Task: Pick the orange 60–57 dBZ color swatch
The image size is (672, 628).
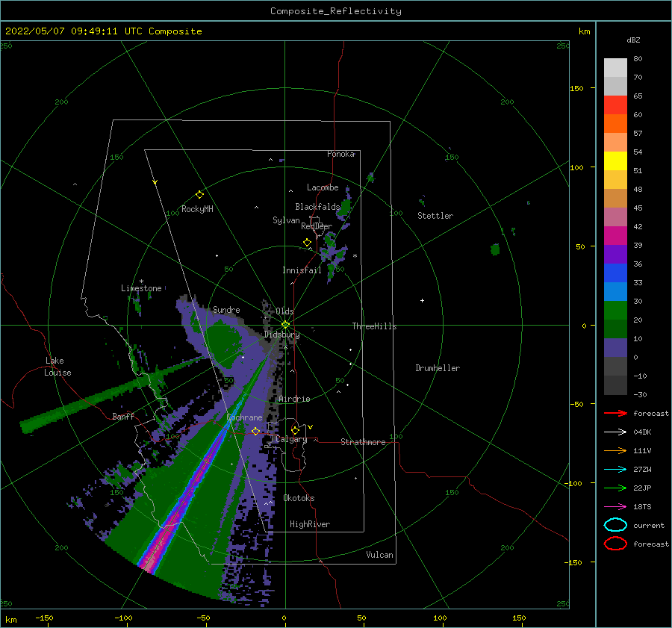Action: point(615,124)
